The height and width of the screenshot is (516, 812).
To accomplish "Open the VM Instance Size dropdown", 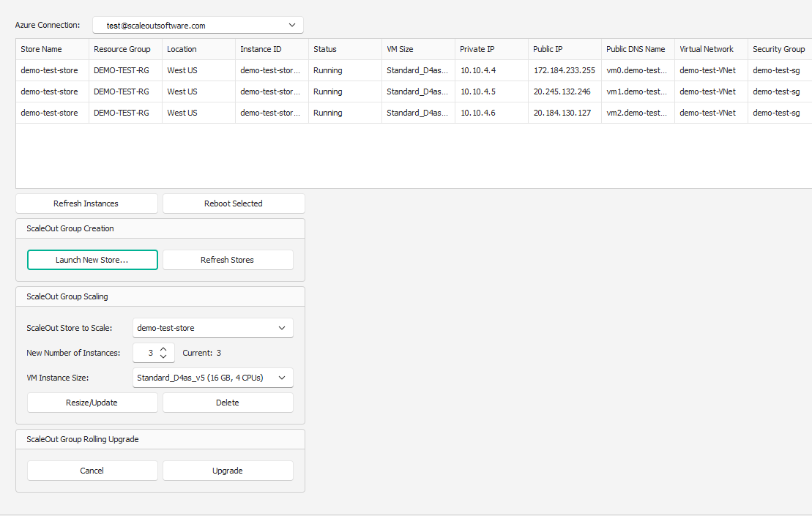I will 213,378.
